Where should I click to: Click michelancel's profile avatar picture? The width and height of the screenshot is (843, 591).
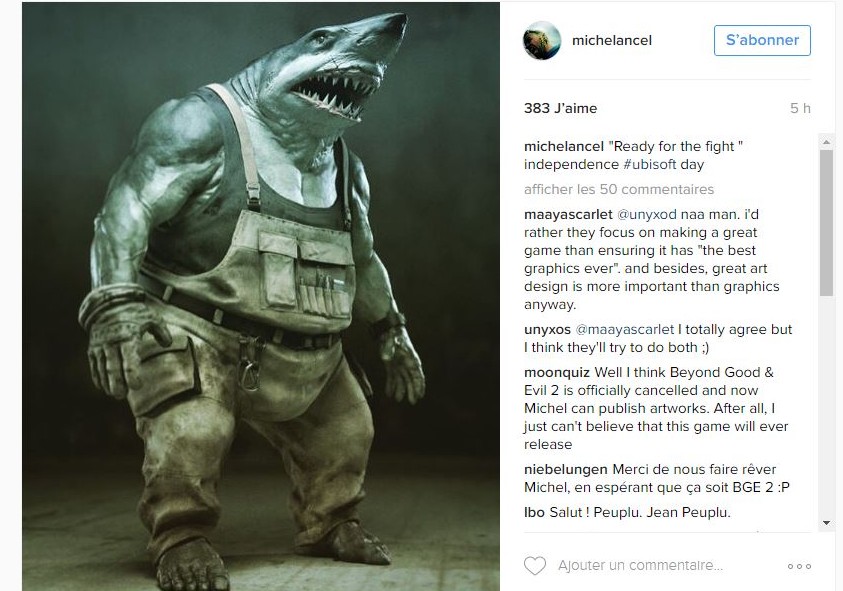coord(542,40)
